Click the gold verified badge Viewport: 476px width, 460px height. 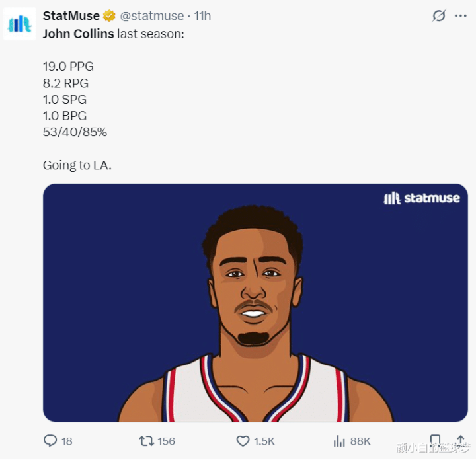110,15
